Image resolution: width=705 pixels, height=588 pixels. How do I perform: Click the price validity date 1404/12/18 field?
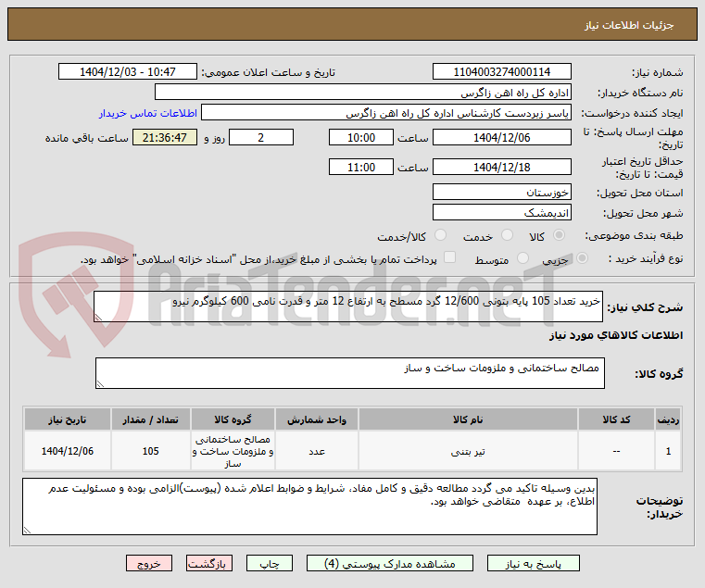click(502, 167)
